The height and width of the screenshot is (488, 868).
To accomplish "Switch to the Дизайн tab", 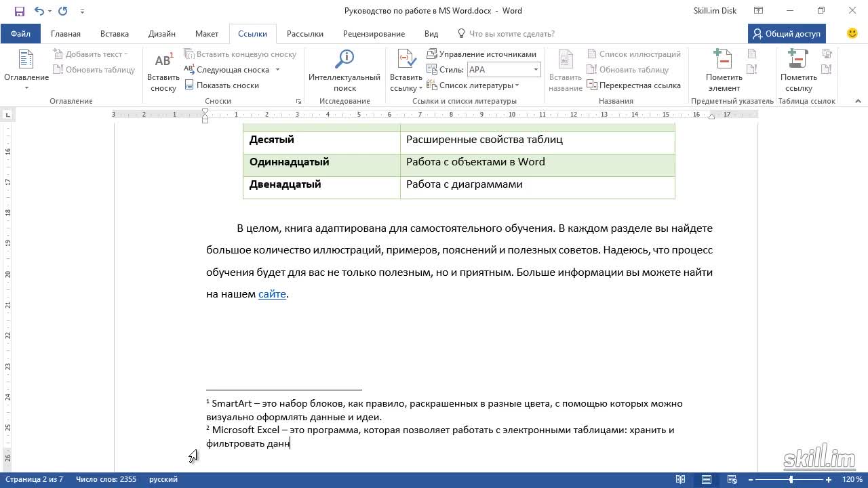I will point(162,33).
